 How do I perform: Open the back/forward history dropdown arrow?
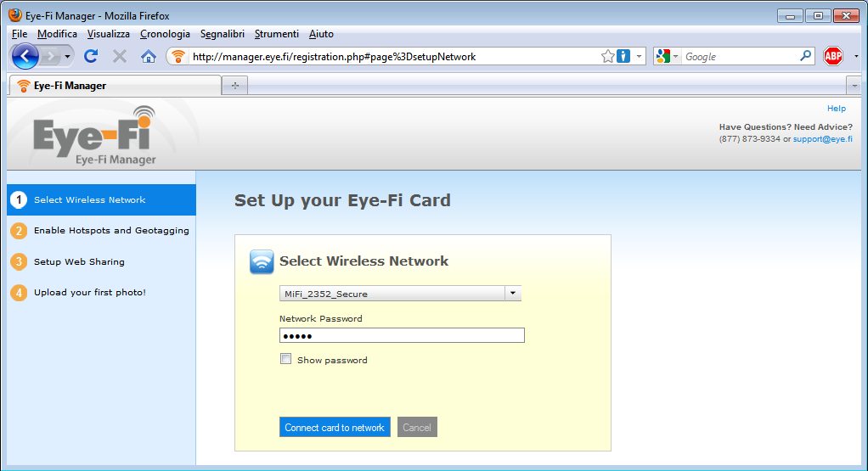click(68, 56)
